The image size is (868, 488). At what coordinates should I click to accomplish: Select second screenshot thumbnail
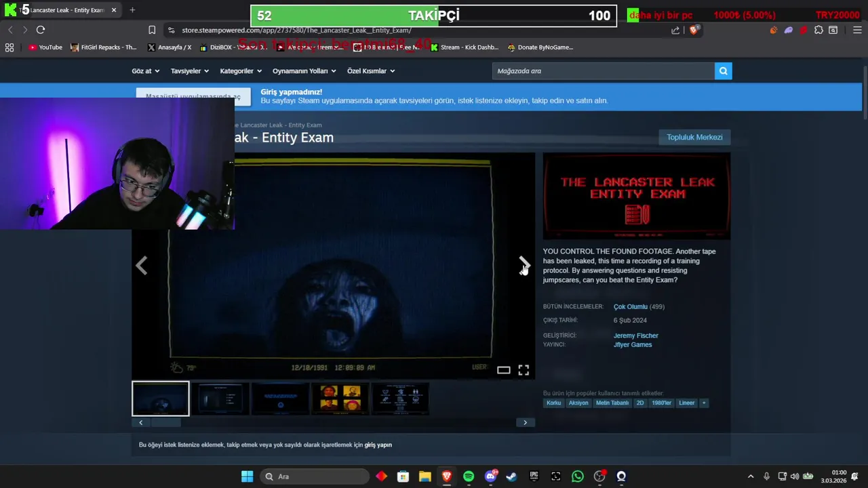pos(220,399)
